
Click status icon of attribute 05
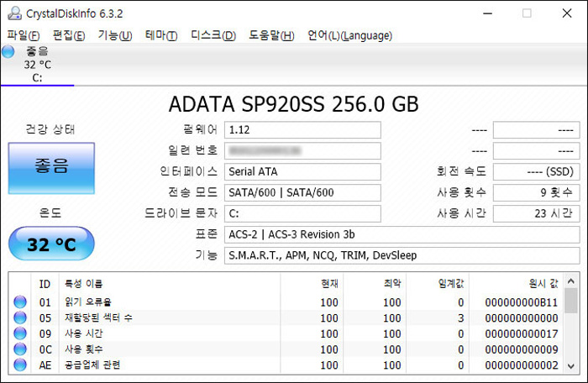tap(20, 317)
